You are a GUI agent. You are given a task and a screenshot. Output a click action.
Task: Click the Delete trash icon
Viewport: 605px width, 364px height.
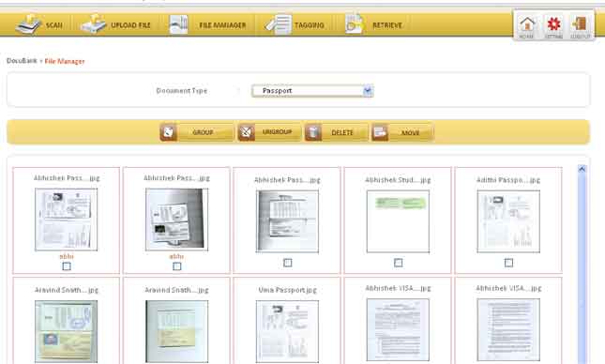click(313, 132)
